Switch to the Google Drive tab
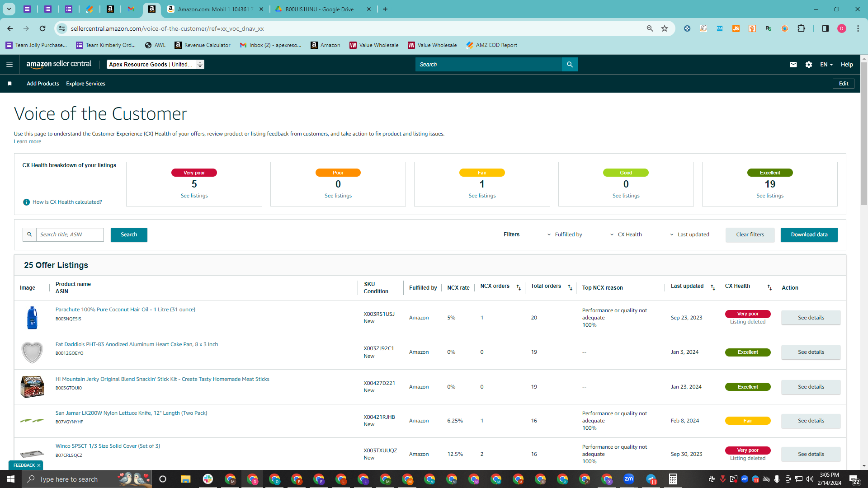Screen dimensions: 868x488 323,9
